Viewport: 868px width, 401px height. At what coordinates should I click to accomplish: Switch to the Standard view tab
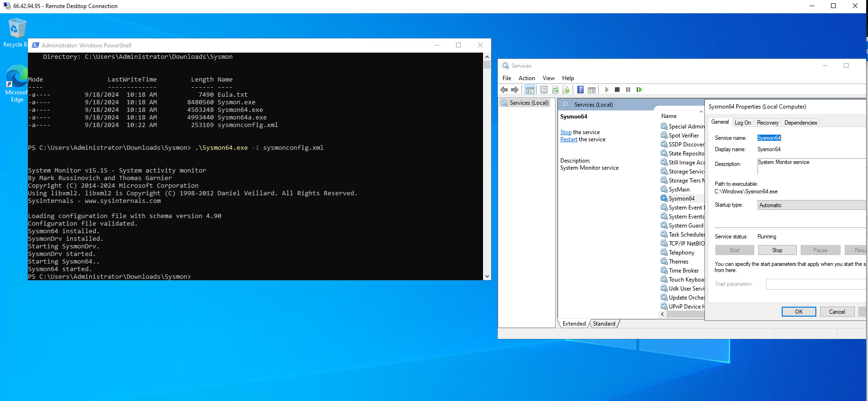604,324
